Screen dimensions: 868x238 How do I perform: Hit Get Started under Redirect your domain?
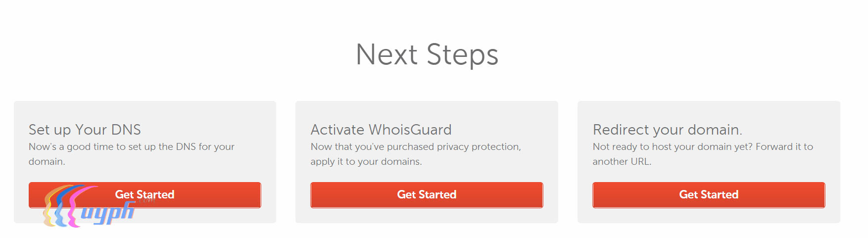pos(708,194)
